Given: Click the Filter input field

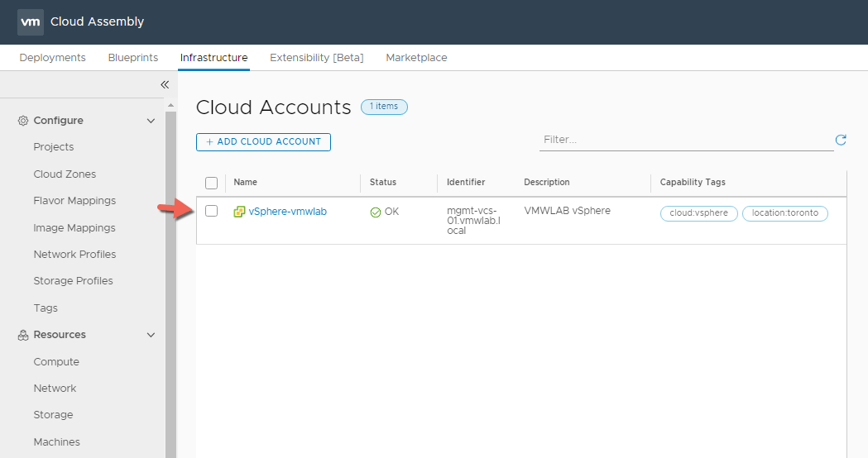Looking at the screenshot, I should (x=685, y=140).
